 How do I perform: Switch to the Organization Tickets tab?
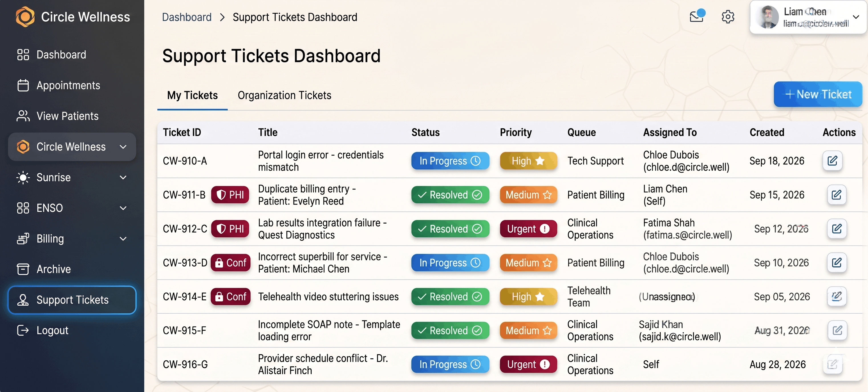pos(284,95)
